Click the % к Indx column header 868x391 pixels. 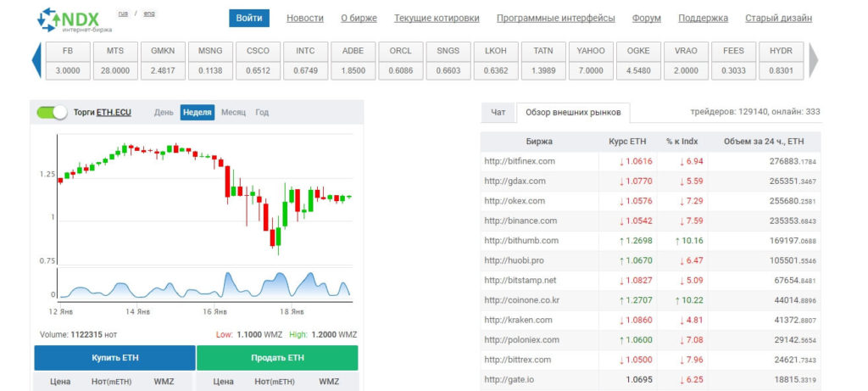[682, 142]
